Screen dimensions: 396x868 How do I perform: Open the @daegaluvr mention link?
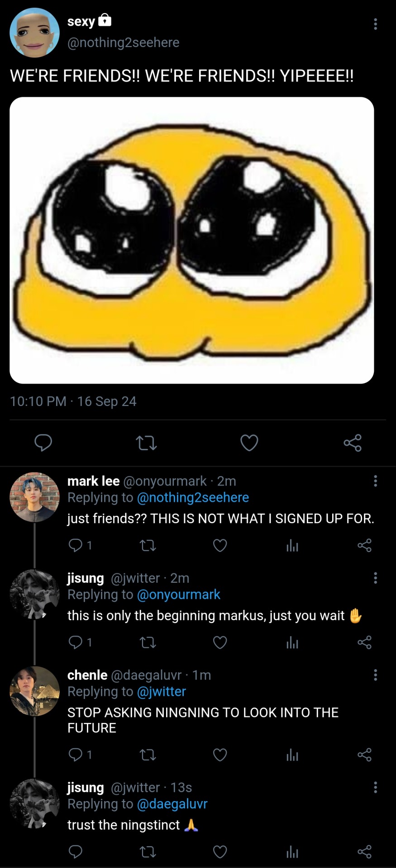pos(172,804)
